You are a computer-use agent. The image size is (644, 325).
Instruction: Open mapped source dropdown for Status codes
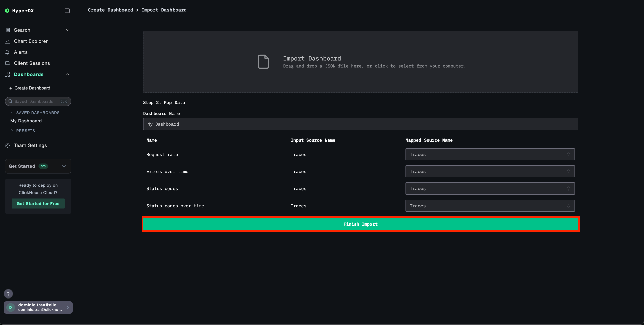point(490,188)
